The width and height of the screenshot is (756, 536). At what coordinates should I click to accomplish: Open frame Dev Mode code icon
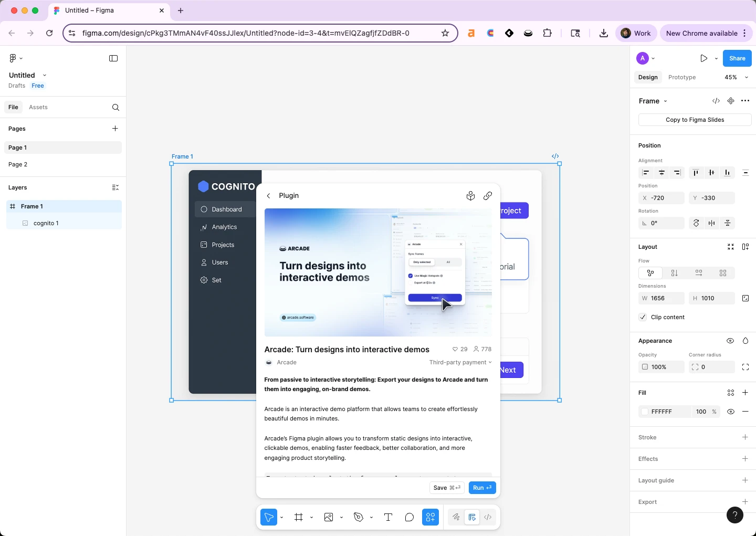tap(716, 101)
